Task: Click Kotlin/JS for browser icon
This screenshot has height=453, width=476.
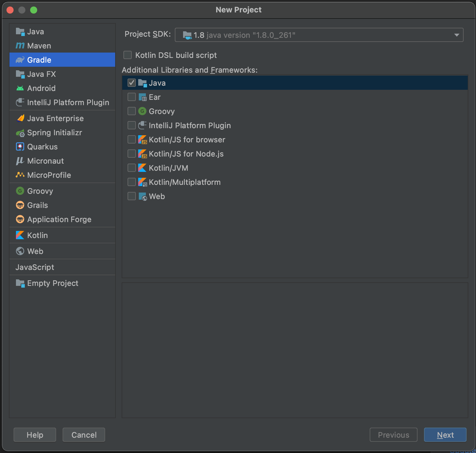Action: [142, 140]
